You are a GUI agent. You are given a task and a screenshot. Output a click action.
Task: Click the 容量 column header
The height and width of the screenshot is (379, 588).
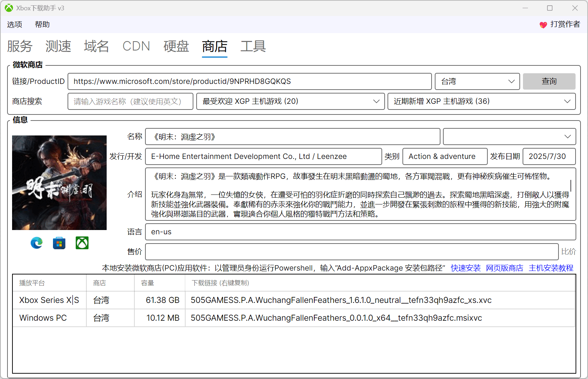(160, 283)
